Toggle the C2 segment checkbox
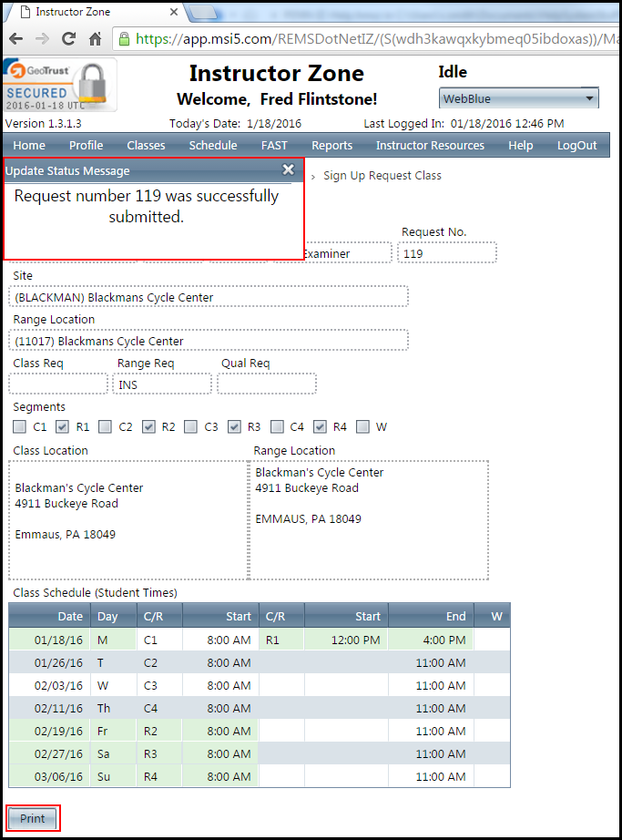Image resolution: width=622 pixels, height=840 pixels. click(x=105, y=426)
